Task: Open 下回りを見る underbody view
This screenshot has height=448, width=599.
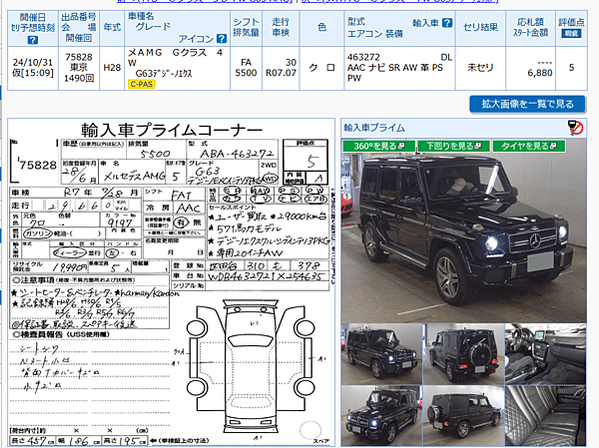Action: 453,146
